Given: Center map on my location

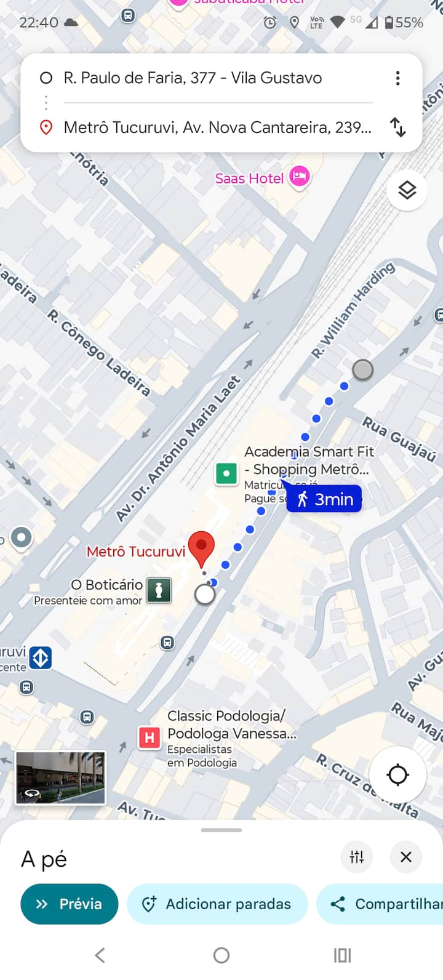Looking at the screenshot, I should (398, 774).
